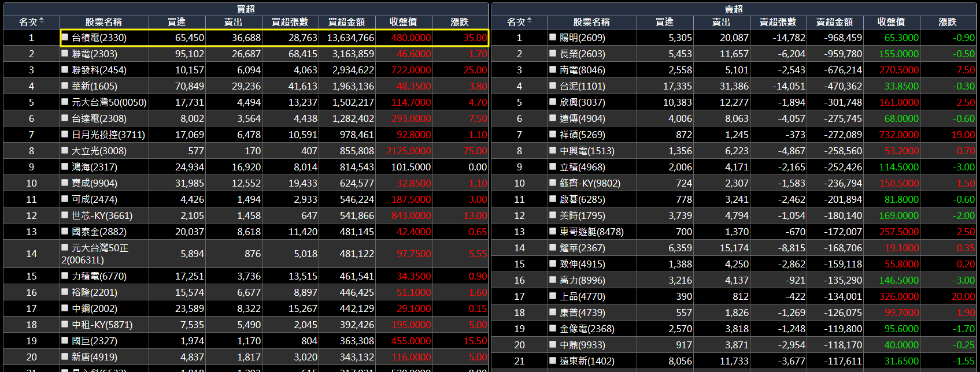Toggle checkbox next to 鴻海(2317)

65,167
